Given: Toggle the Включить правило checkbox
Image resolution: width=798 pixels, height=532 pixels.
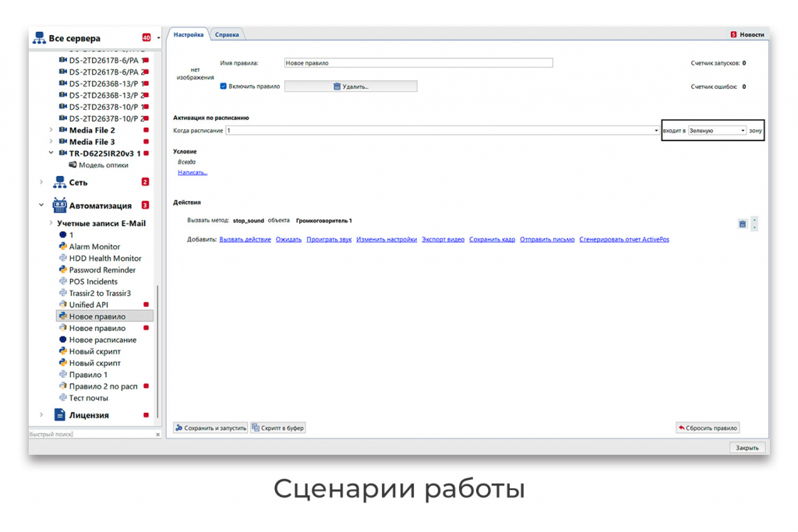Looking at the screenshot, I should pyautogui.click(x=223, y=86).
